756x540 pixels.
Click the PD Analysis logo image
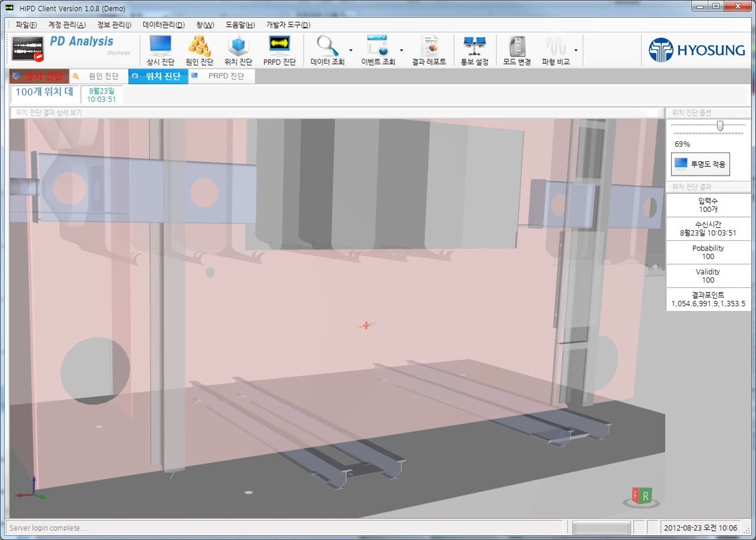click(72, 48)
